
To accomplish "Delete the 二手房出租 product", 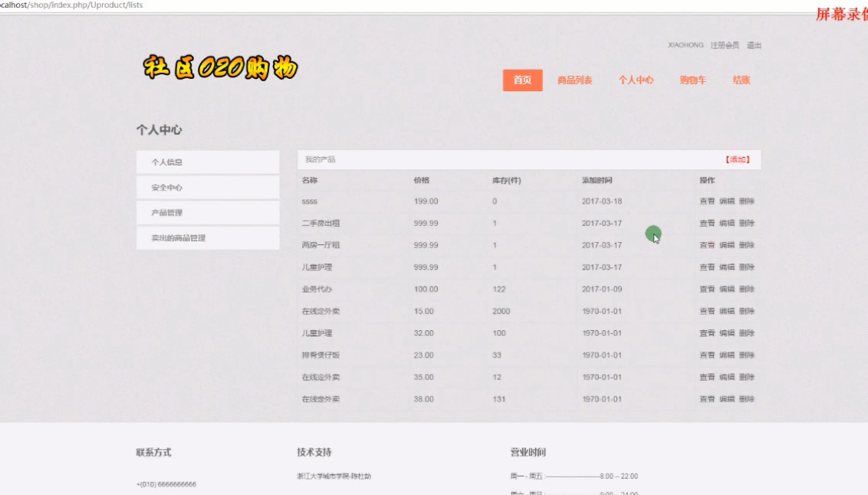I will [x=747, y=224].
